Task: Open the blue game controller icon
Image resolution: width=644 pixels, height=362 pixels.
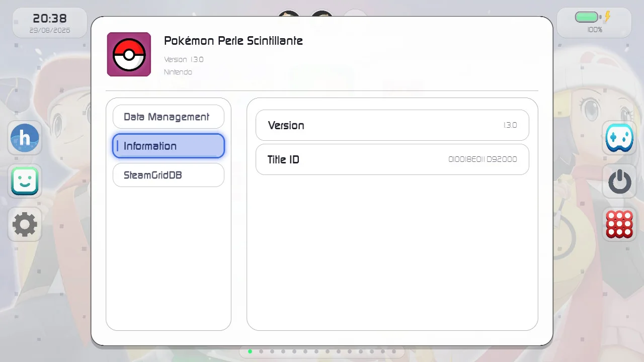Action: pos(619,138)
